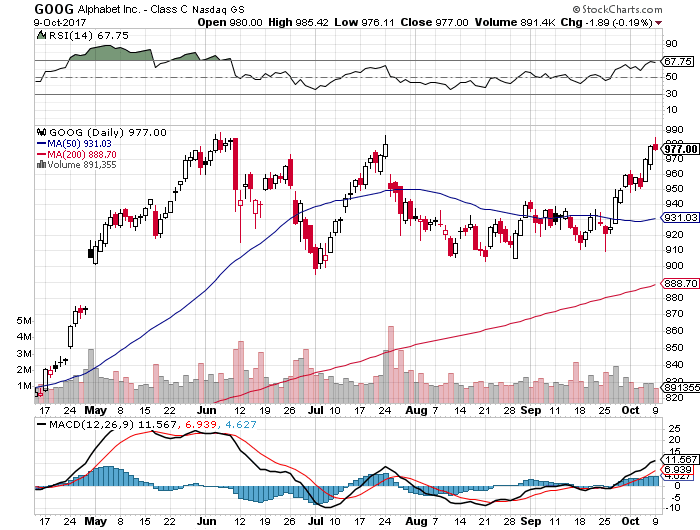Click the 'GOOG (Daily) 977.00' legend text
The width and height of the screenshot is (700, 530).
coord(108,133)
